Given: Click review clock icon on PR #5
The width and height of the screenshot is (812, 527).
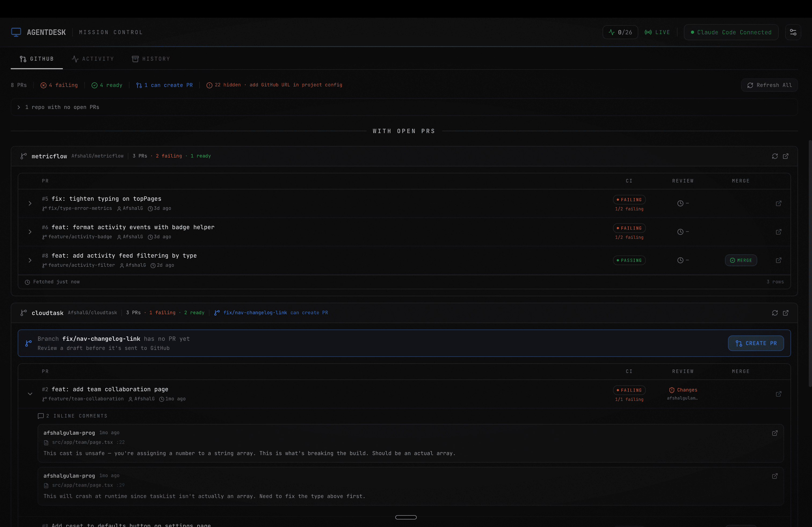Looking at the screenshot, I should [x=680, y=203].
